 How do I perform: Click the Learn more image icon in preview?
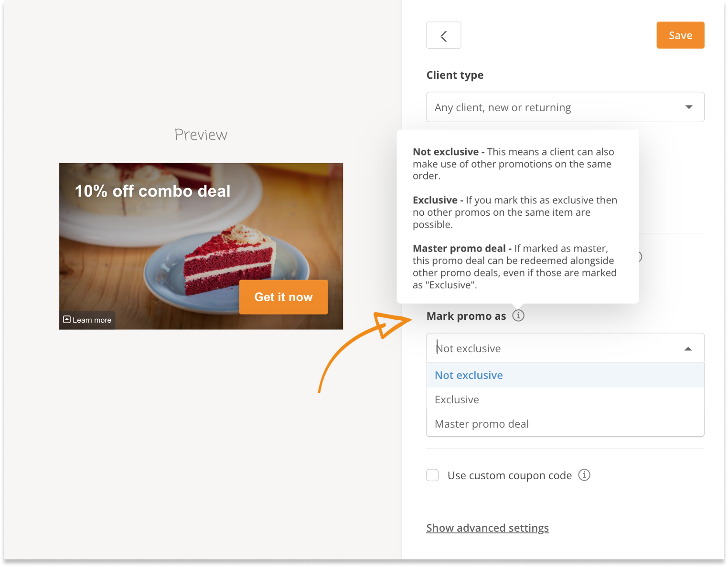coord(67,320)
